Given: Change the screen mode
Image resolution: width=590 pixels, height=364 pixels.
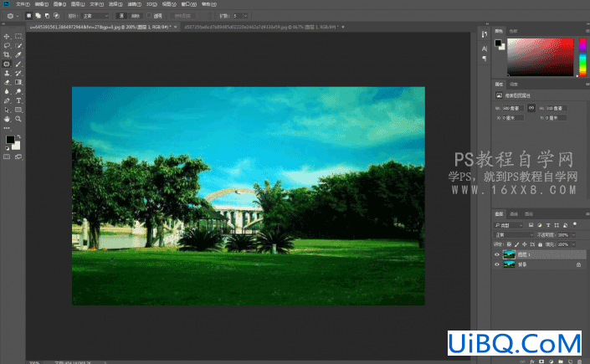Looking at the screenshot, I should click(x=18, y=157).
